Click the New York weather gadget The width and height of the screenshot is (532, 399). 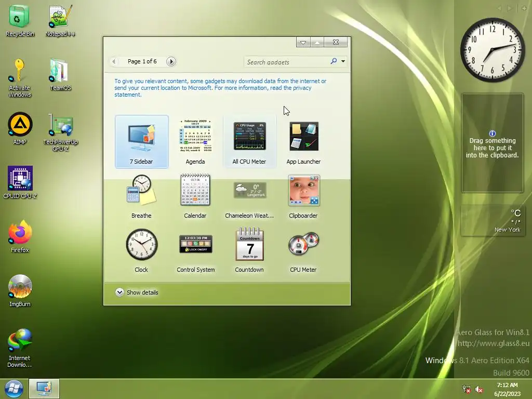tap(493, 220)
